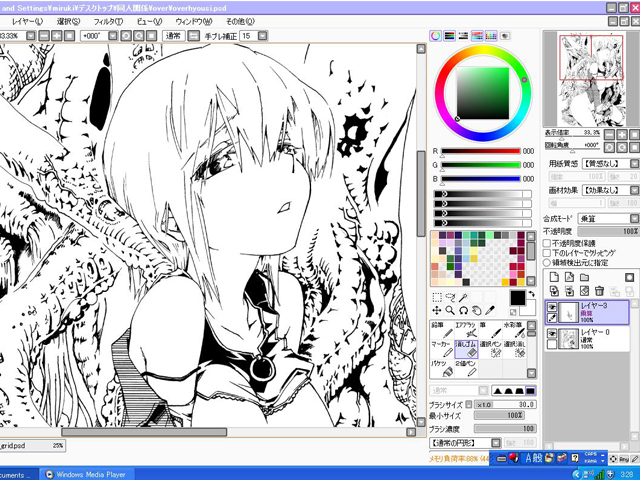
Task: Open the ウィンドウ(W) menu
Action: [x=194, y=22]
